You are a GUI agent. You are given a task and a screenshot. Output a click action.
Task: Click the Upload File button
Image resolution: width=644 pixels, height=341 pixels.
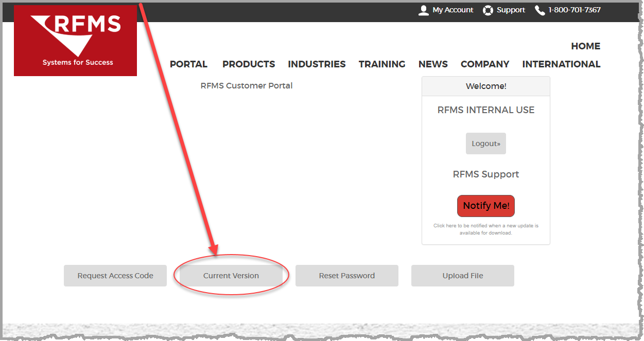pos(463,276)
